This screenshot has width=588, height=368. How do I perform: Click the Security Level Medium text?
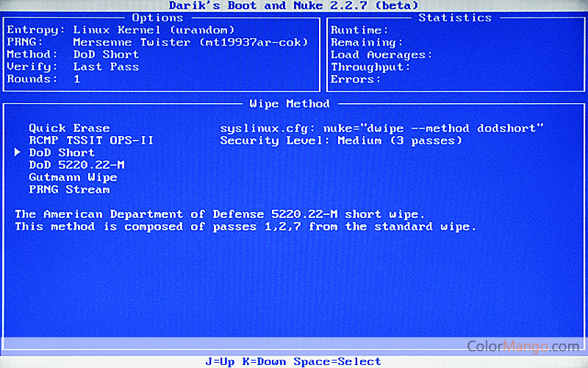click(x=340, y=140)
